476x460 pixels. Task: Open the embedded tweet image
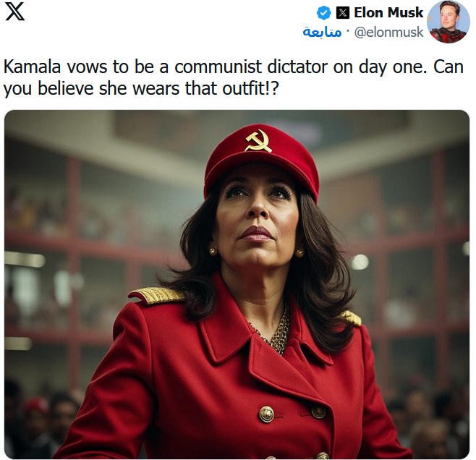[237, 284]
